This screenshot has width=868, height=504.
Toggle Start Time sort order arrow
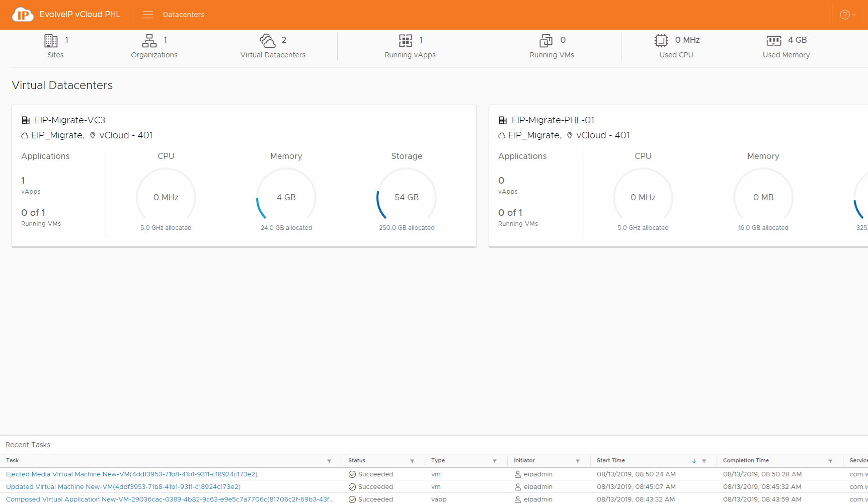(694, 461)
